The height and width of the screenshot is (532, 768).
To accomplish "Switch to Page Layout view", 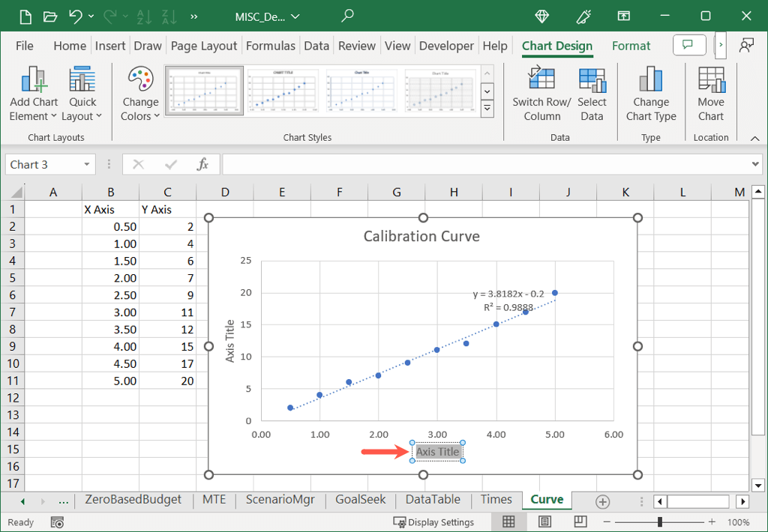I will (544, 522).
